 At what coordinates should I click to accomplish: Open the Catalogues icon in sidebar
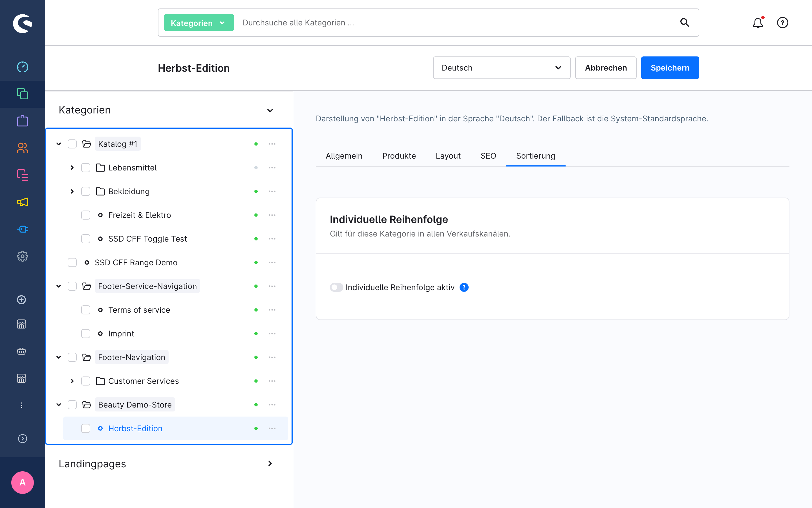[23, 94]
